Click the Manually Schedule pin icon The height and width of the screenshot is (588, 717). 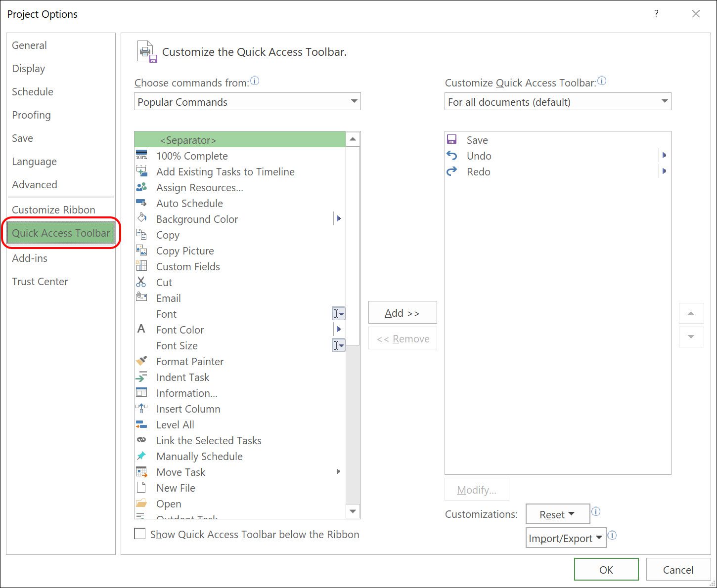[x=141, y=456]
